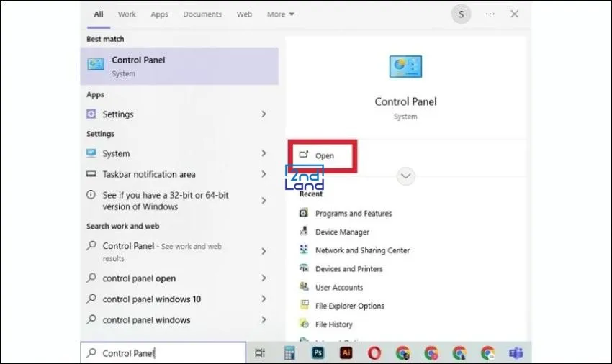Open File Explorer Options recent item
The image size is (612, 364).
[350, 306]
